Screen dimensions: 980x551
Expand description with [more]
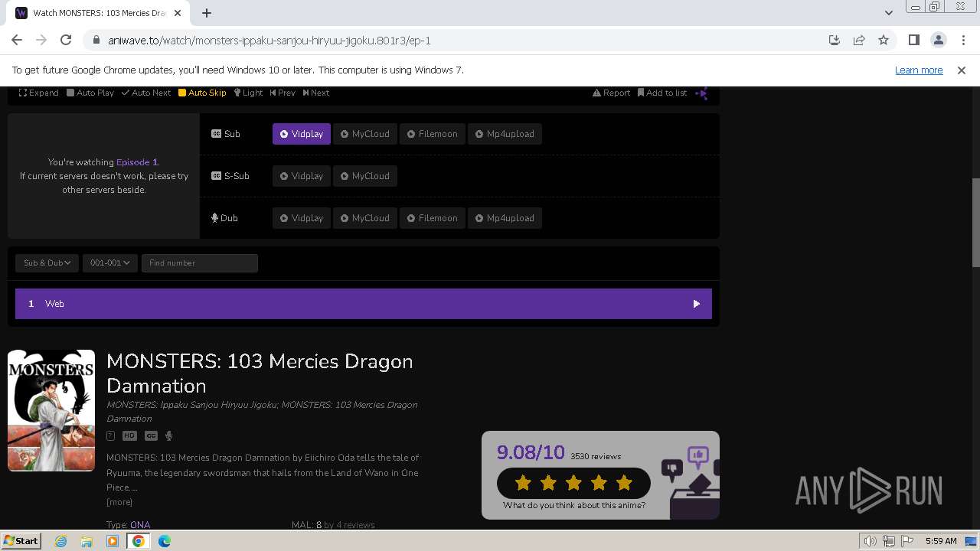point(119,502)
